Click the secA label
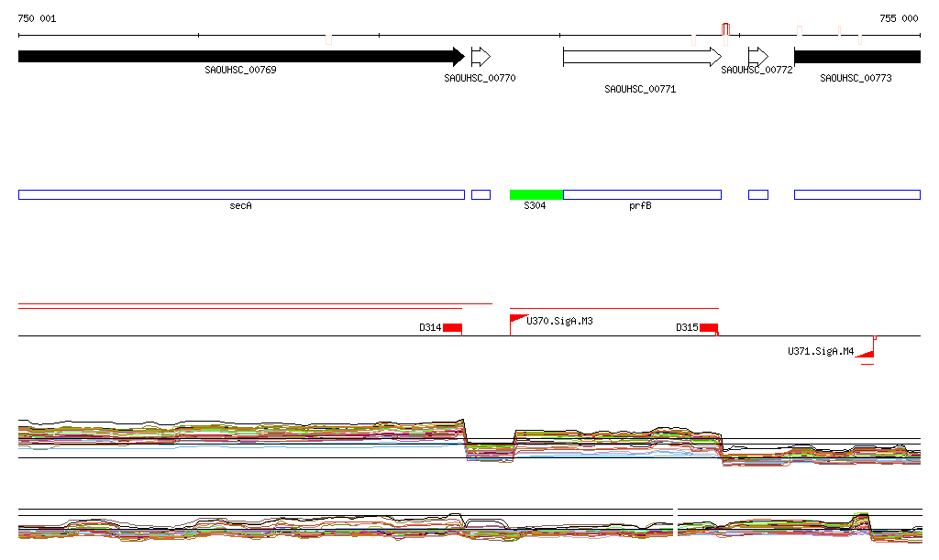939x560 pixels. pyautogui.click(x=241, y=206)
